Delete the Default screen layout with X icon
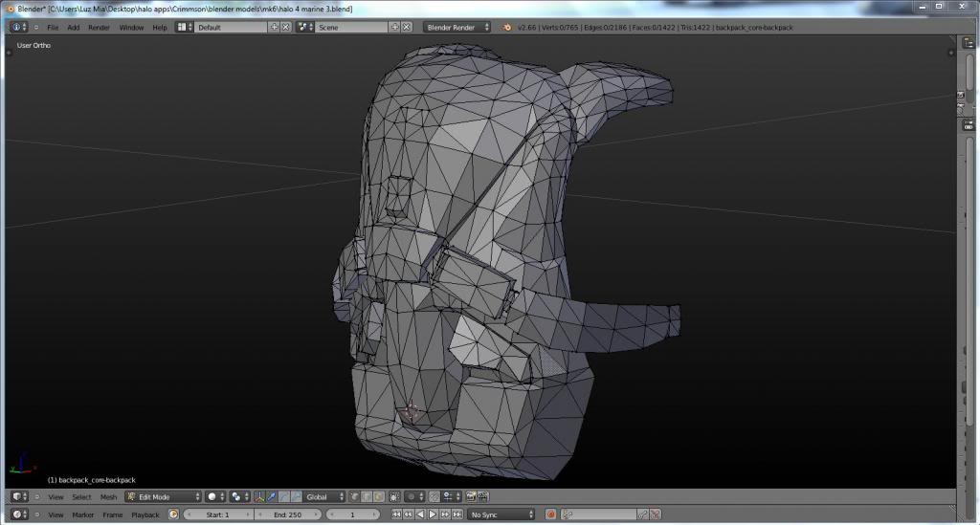980x525 pixels. [286, 28]
